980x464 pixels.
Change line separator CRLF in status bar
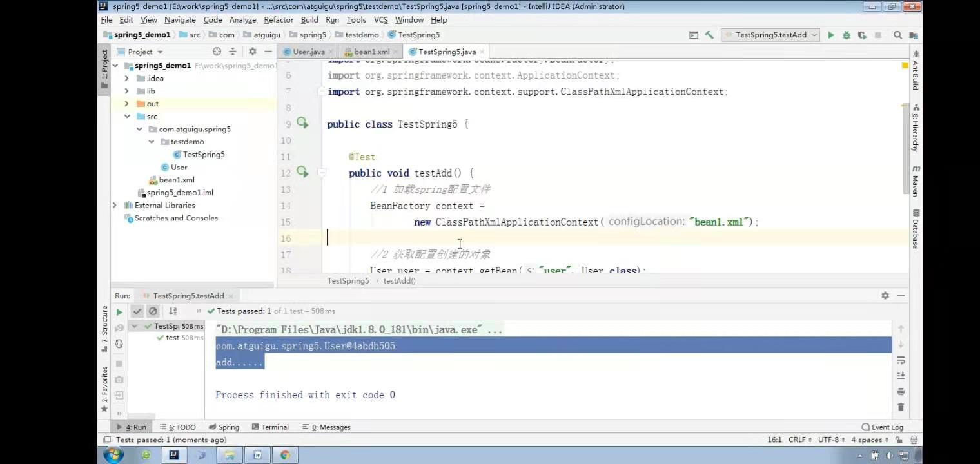pos(799,440)
